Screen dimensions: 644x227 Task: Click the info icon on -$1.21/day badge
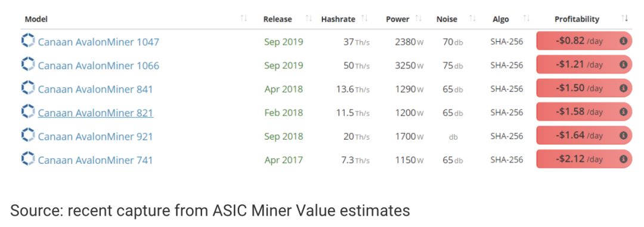coord(623,65)
